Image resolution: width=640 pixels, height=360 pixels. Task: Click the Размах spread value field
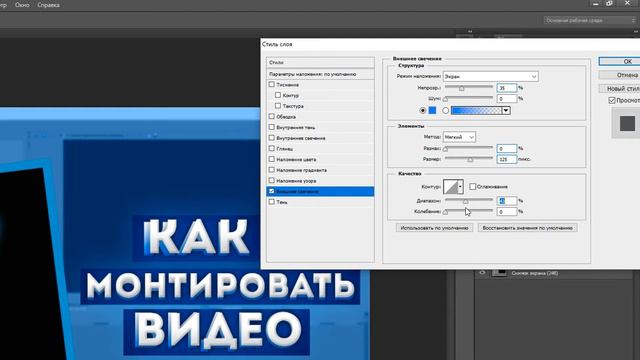coord(507,149)
